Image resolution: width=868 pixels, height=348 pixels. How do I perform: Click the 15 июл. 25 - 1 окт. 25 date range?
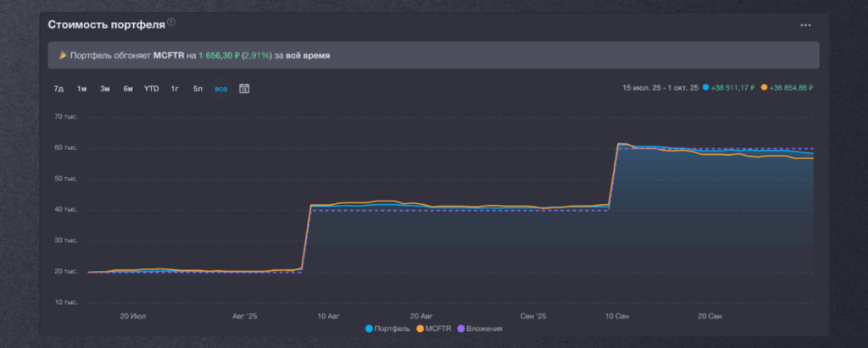(x=660, y=87)
